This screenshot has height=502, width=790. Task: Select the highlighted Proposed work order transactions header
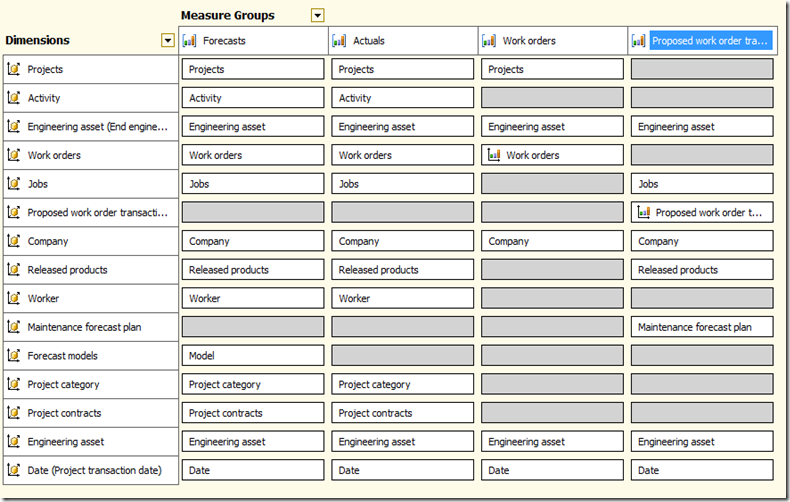(710, 41)
